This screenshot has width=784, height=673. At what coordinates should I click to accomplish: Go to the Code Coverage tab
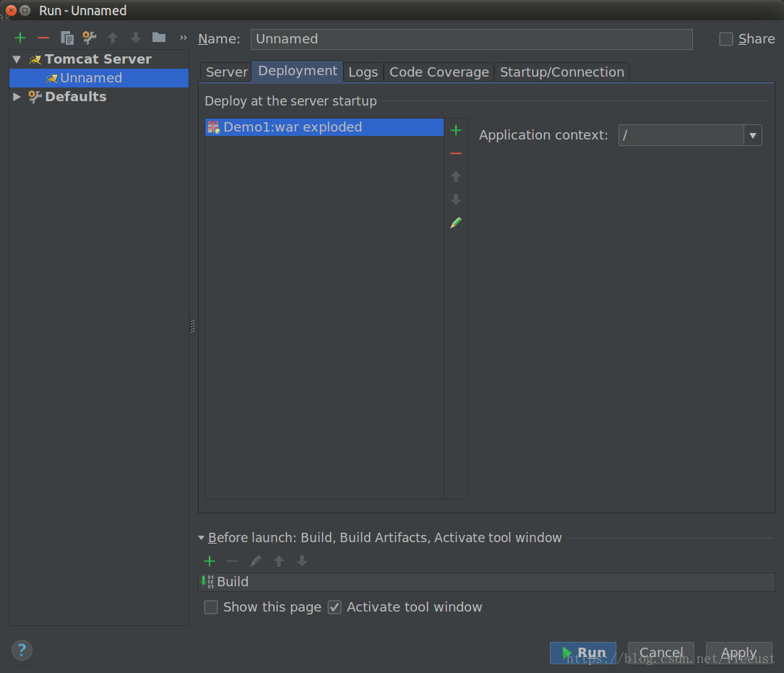(x=439, y=72)
